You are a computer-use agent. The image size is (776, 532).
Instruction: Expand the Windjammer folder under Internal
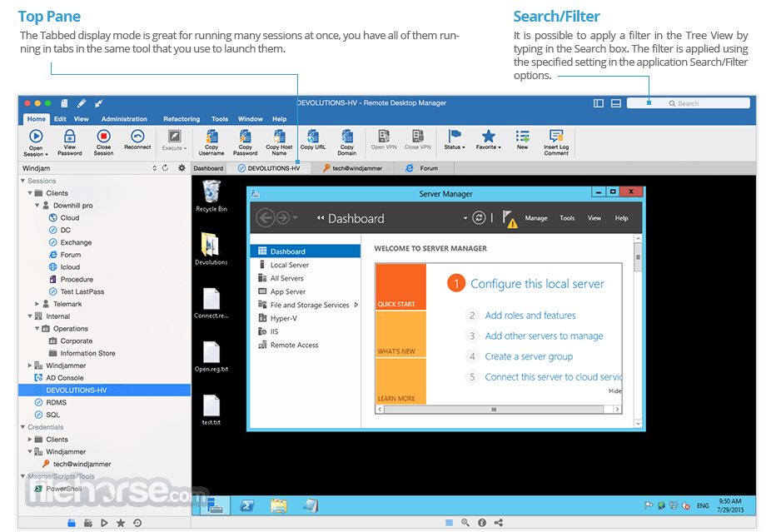point(30,365)
